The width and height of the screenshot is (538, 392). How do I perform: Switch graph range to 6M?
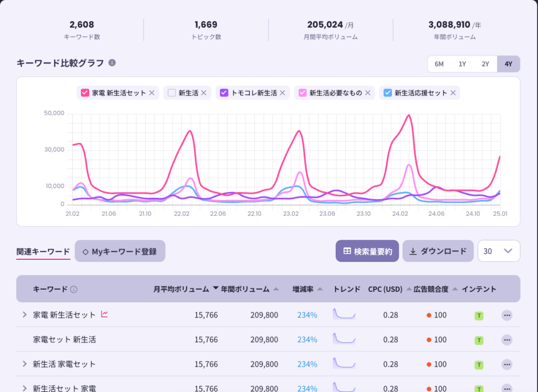coord(439,64)
